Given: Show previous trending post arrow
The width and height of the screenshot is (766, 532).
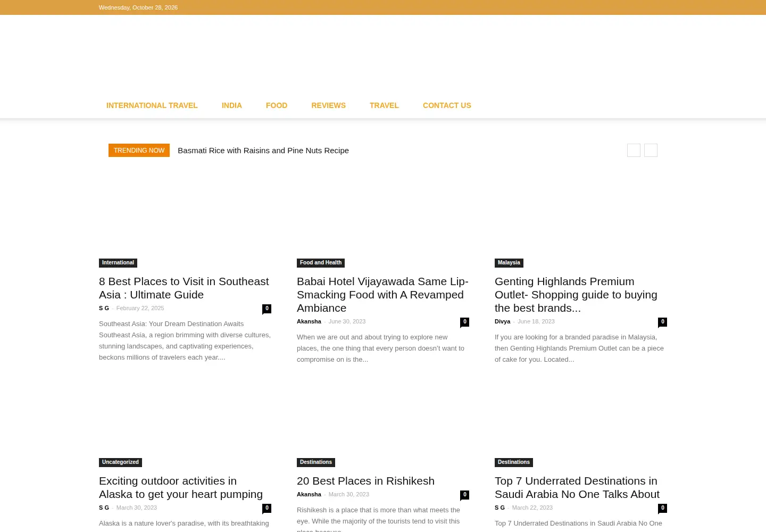Looking at the screenshot, I should click(634, 151).
